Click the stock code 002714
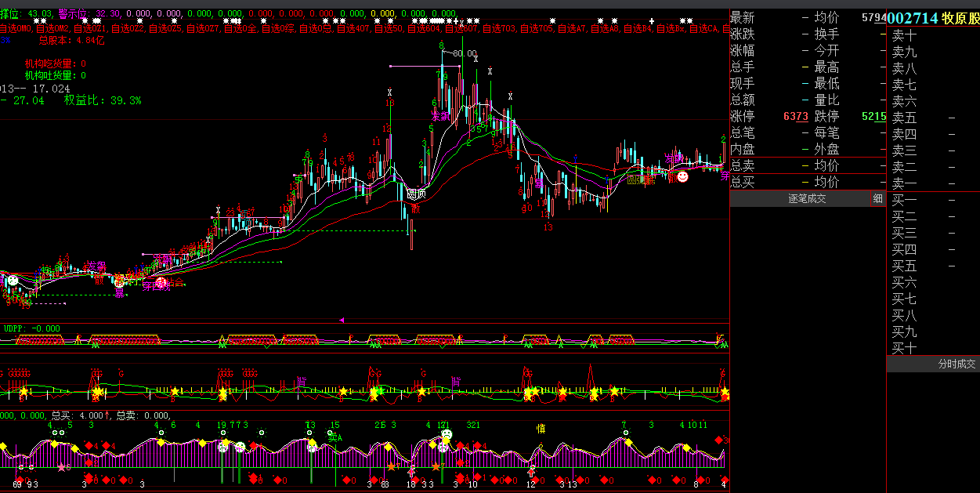Image resolution: width=980 pixels, height=493 pixels. click(913, 18)
